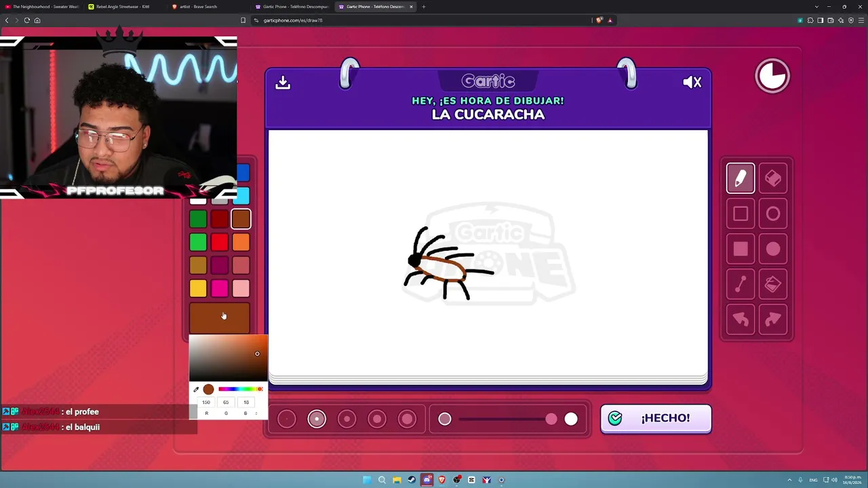Open Windows taskbar search
The width and height of the screenshot is (868, 488).
point(382,480)
